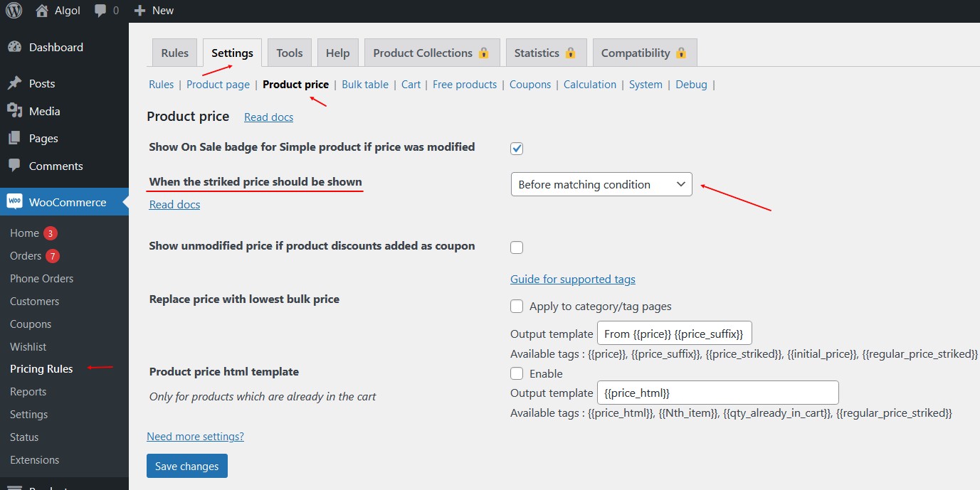Open WooCommerce Home submenu
This screenshot has height=490, width=980.
(24, 233)
